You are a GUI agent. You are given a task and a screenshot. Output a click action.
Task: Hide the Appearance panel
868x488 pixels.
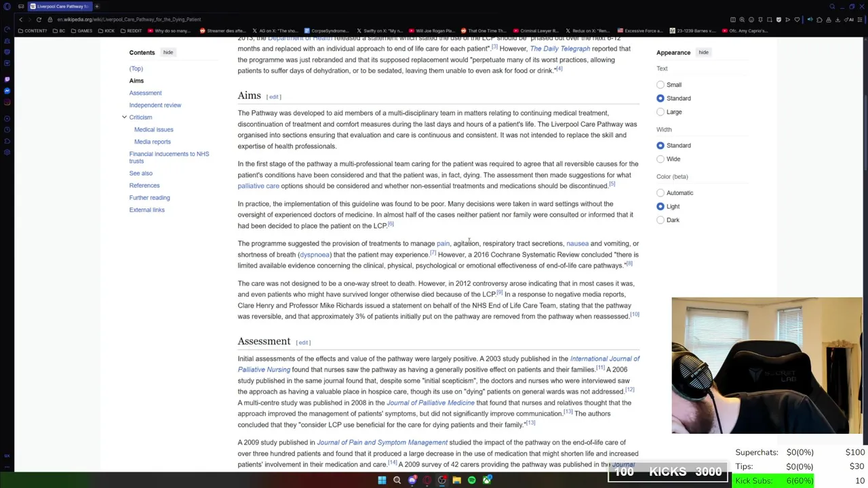coord(703,52)
